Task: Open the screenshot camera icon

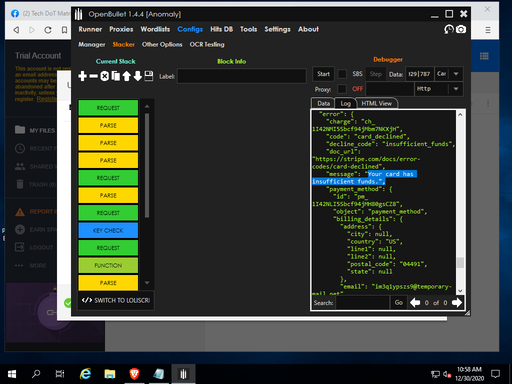Action: [461, 29]
